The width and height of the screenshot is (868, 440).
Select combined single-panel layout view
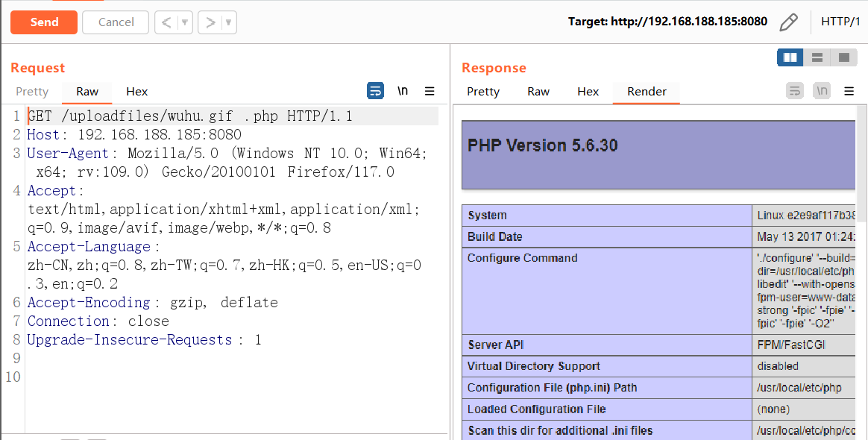(844, 57)
